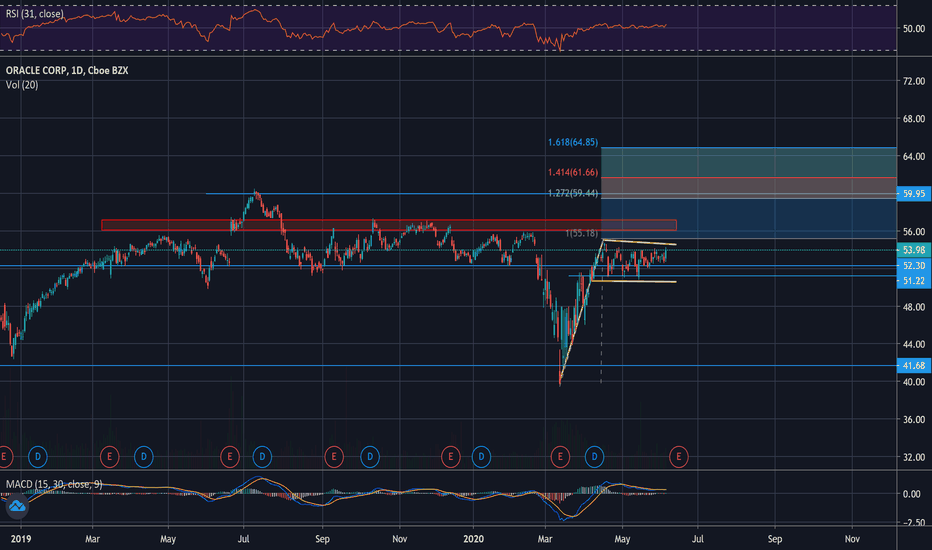Image resolution: width=932 pixels, height=550 pixels.
Task: Select the MACD (15, 30, close, 9) legend
Action: [54, 484]
